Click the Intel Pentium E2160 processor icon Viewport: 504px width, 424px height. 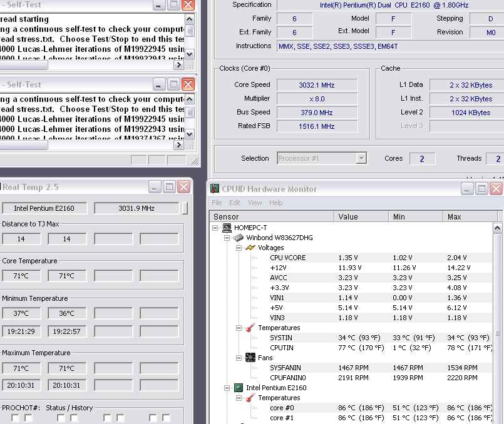tap(239, 388)
